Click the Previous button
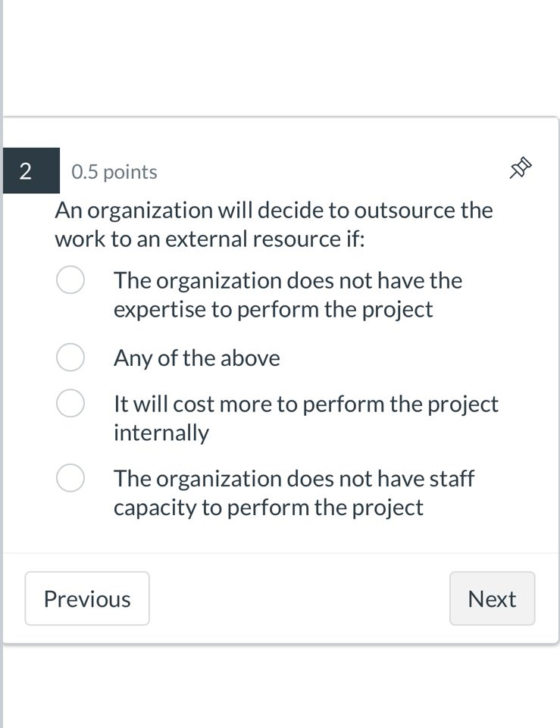The height and width of the screenshot is (728, 560). coord(86,598)
